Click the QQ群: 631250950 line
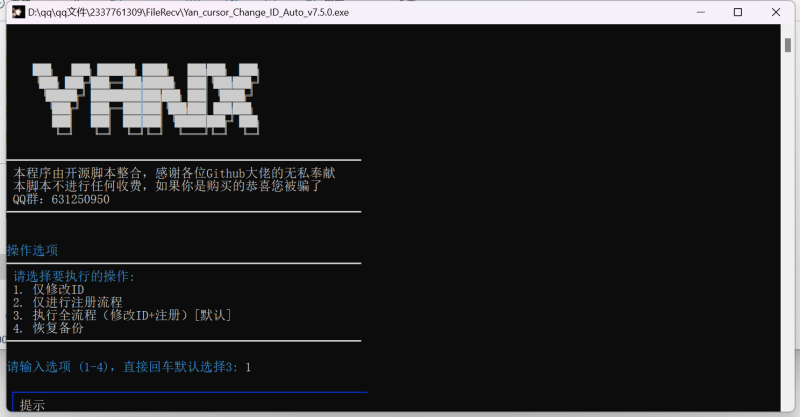The height and width of the screenshot is (417, 800). click(x=62, y=199)
